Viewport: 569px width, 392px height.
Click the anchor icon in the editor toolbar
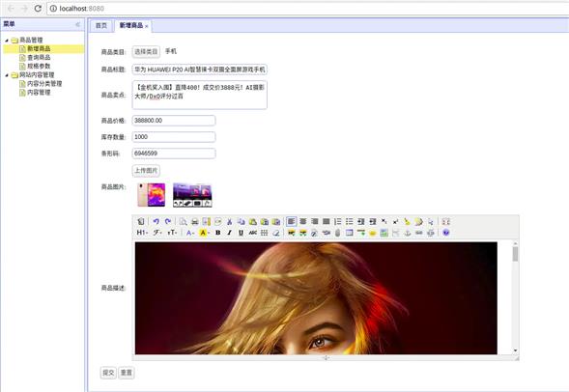coord(407,233)
